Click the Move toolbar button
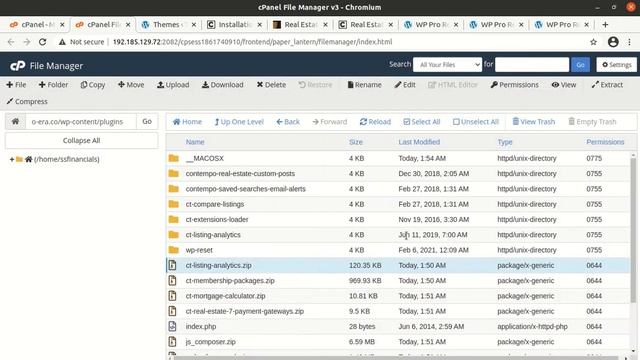The width and height of the screenshot is (640, 360). pyautogui.click(x=131, y=85)
